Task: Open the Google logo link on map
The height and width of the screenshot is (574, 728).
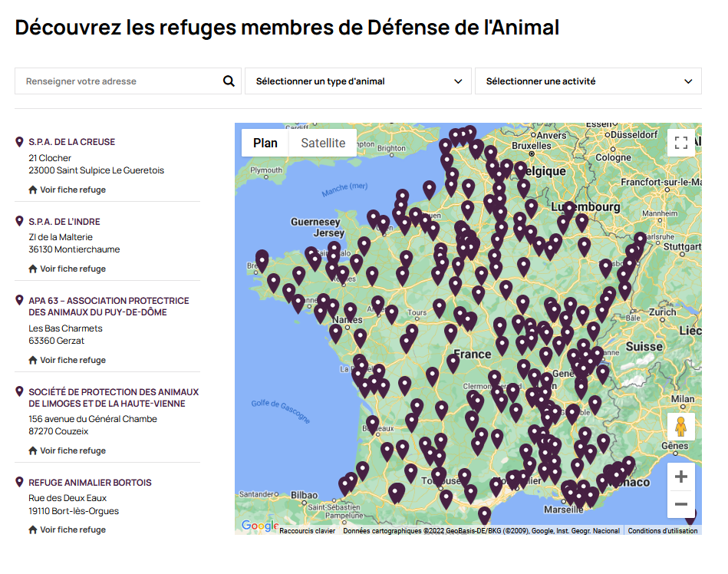Action: click(259, 525)
